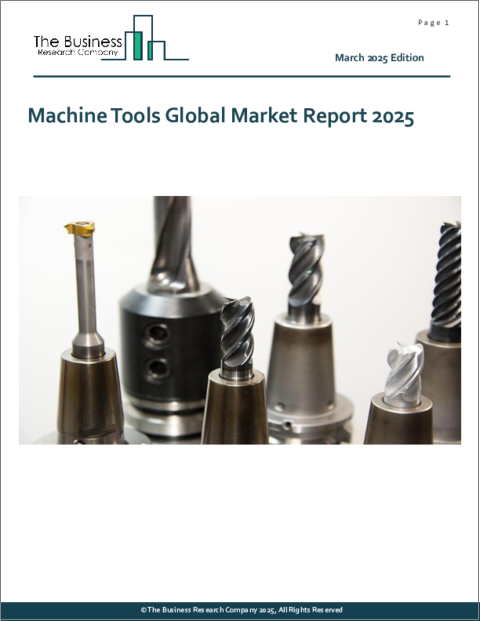Click the dark end mill in center foreground
The image size is (480, 621).
pyautogui.click(x=237, y=333)
